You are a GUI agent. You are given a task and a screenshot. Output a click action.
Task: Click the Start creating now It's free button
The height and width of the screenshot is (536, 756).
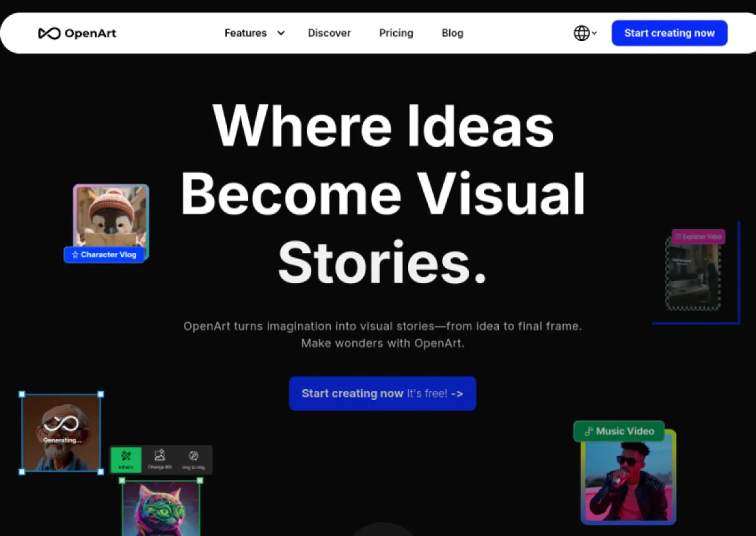click(x=382, y=393)
